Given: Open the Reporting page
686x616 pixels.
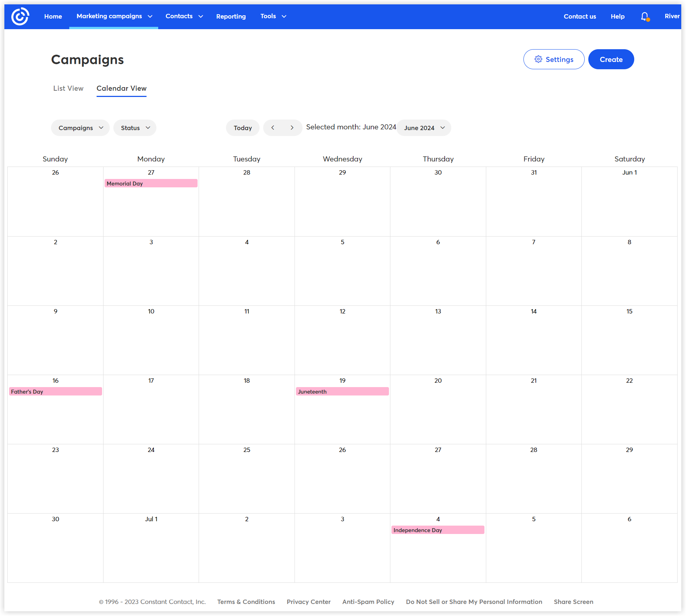Looking at the screenshot, I should [x=231, y=16].
